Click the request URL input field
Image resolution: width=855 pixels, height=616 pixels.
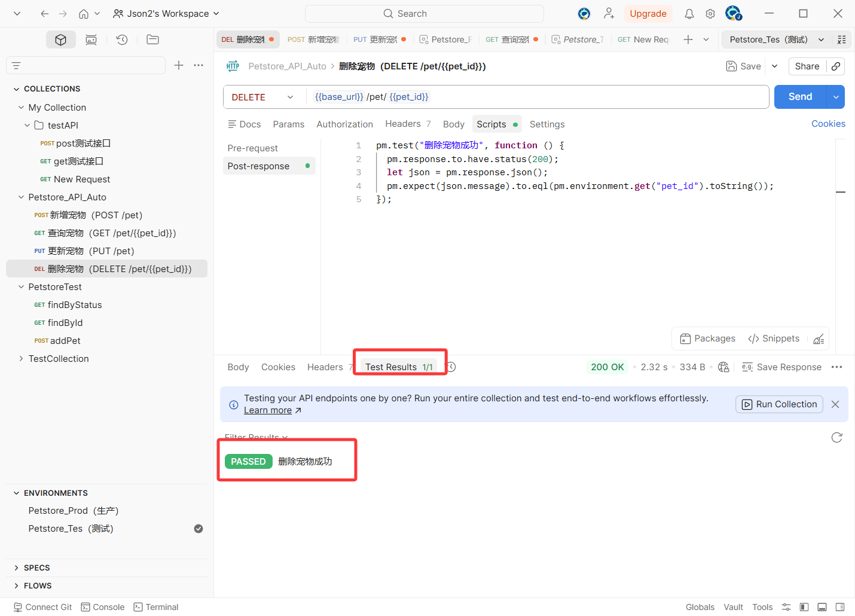[x=538, y=97]
